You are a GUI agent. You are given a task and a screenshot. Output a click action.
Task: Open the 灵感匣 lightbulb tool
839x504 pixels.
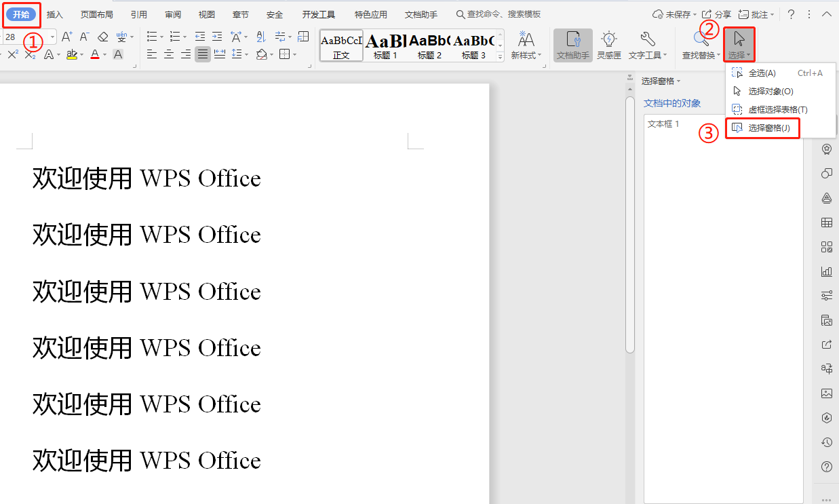[609, 45]
